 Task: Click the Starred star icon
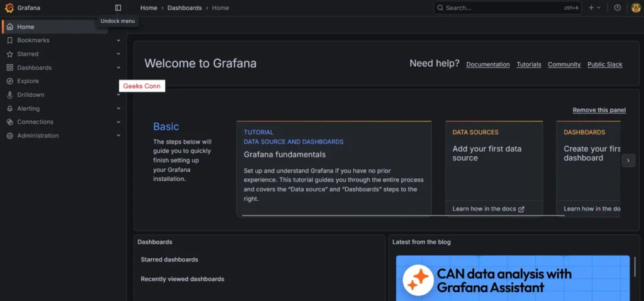click(x=10, y=54)
